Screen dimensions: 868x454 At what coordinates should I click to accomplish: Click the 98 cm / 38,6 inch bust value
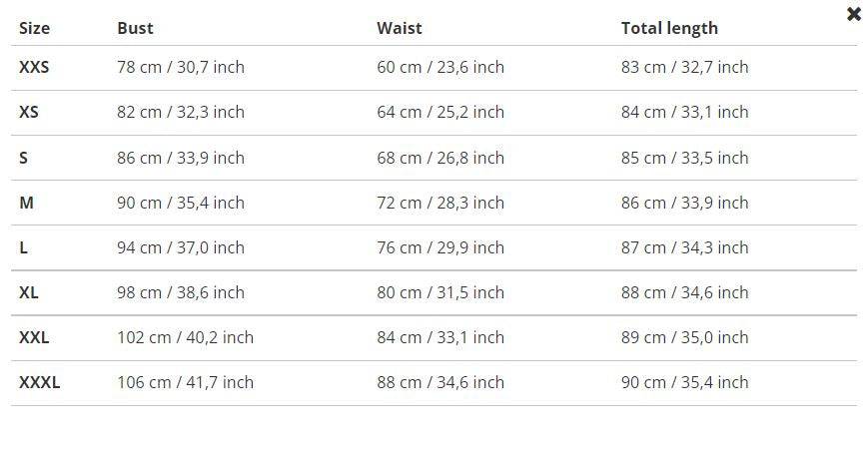tap(180, 292)
